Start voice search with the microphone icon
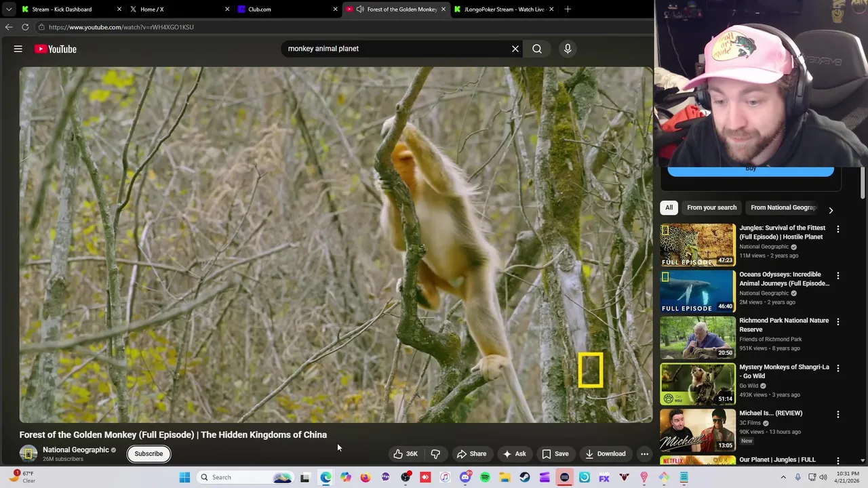This screenshot has width=868, height=488. point(568,49)
